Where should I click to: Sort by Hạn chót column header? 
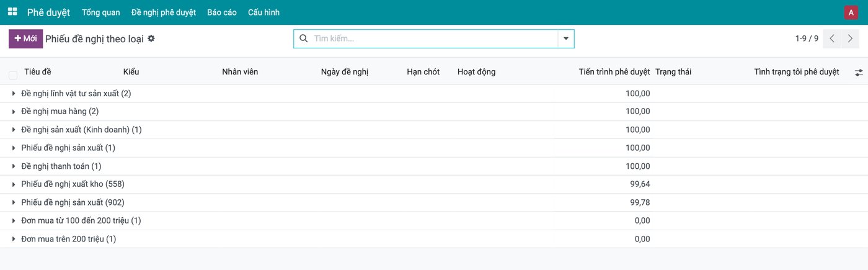423,72
